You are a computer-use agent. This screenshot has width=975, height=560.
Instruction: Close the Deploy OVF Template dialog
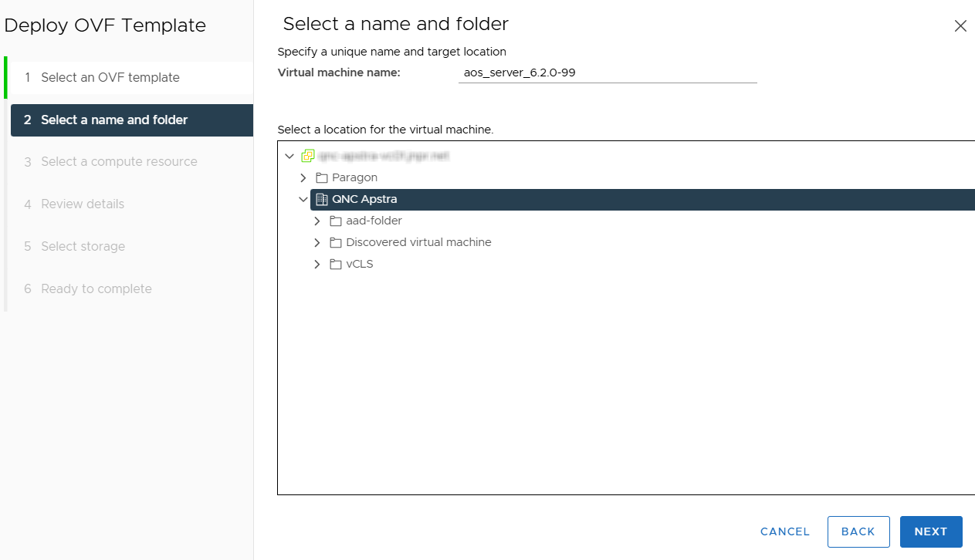point(960,25)
